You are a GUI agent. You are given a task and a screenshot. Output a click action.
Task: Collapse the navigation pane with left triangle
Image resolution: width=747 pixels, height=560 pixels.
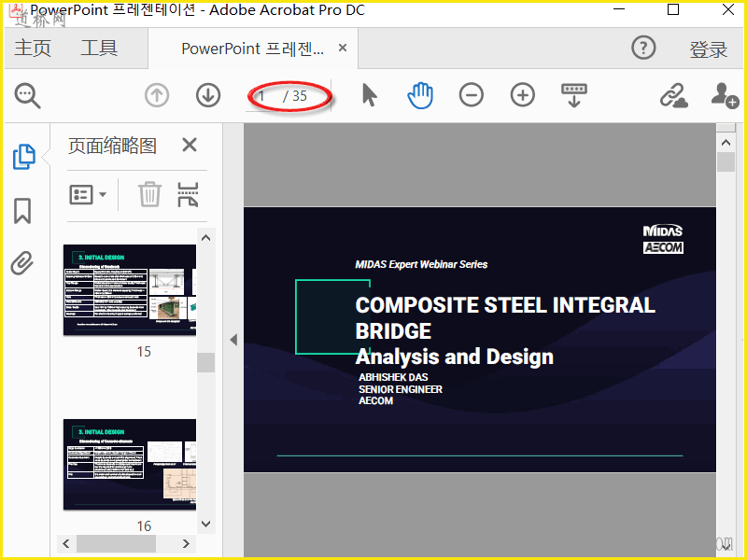[233, 340]
